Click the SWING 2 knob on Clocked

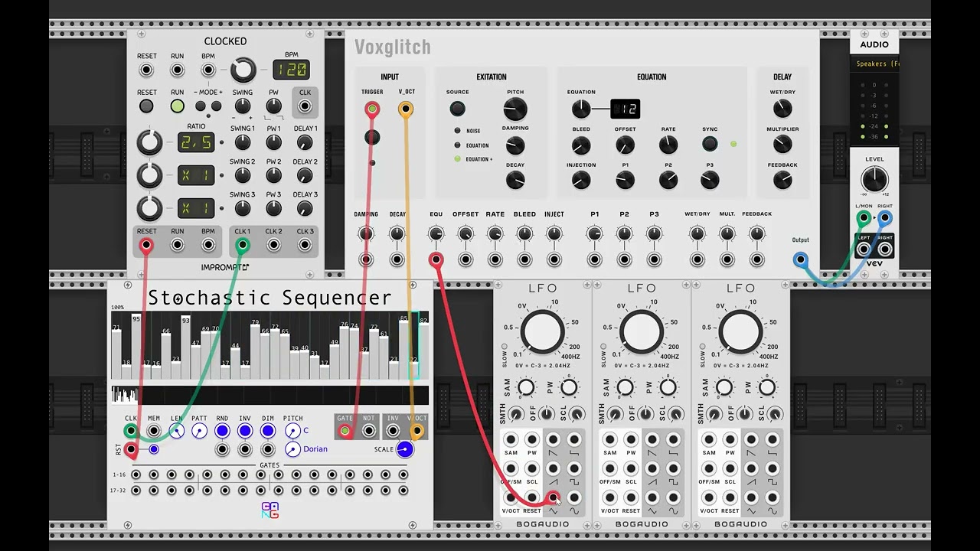[243, 175]
